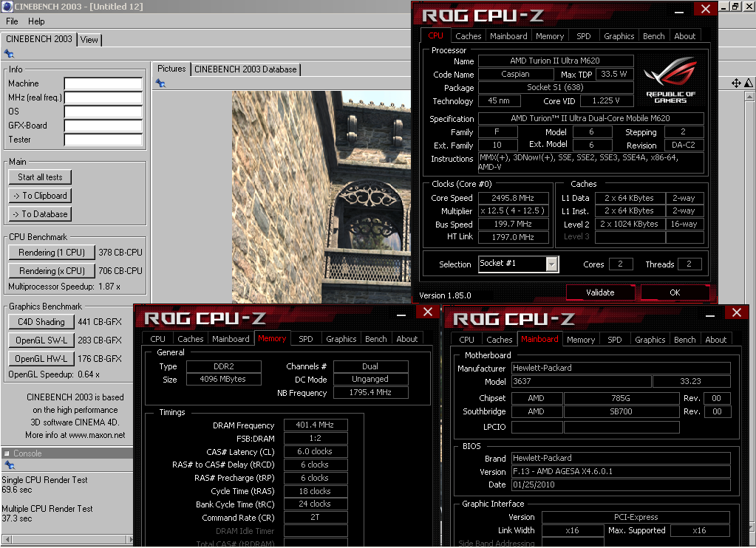The height and width of the screenshot is (548, 756).
Task: Click the Machine input field
Action: click(103, 84)
